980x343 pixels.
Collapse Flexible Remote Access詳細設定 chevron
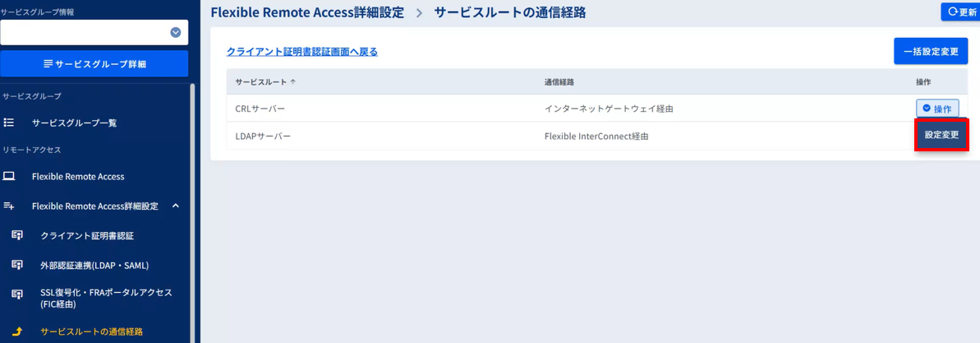click(x=176, y=206)
